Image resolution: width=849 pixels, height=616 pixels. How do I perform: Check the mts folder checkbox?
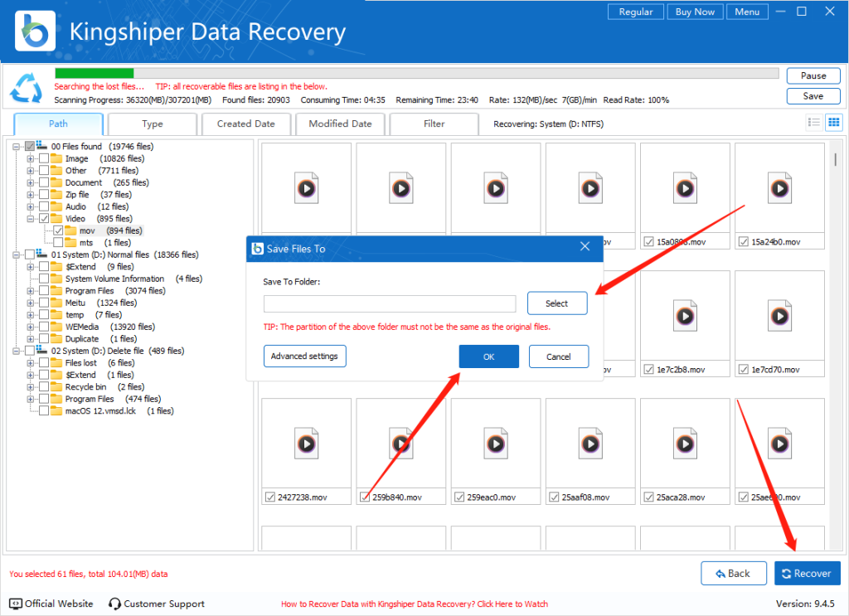58,242
